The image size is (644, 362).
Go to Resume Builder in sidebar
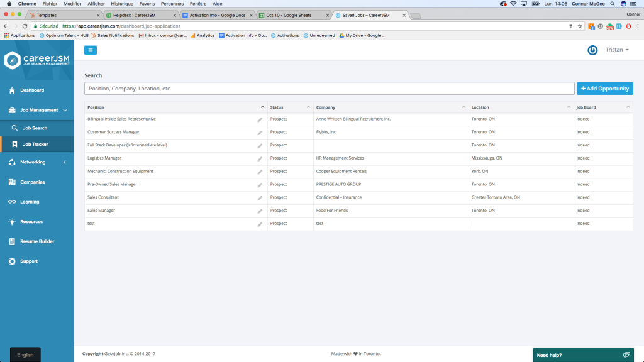click(37, 241)
